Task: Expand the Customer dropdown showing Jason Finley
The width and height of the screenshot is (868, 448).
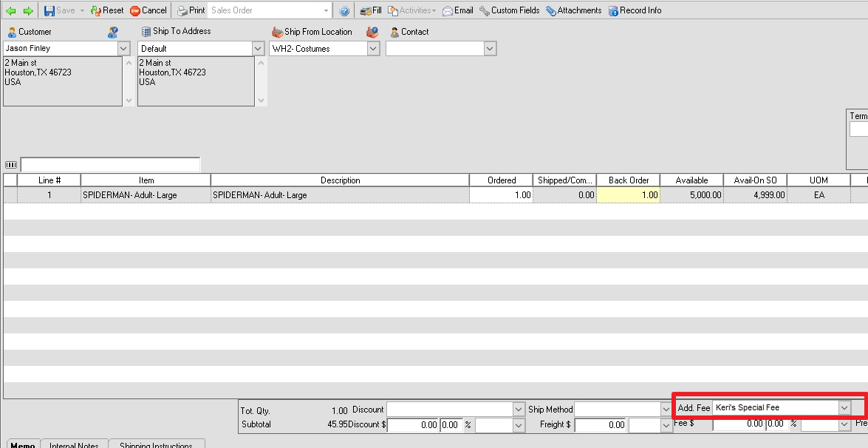Action: pyautogui.click(x=123, y=48)
